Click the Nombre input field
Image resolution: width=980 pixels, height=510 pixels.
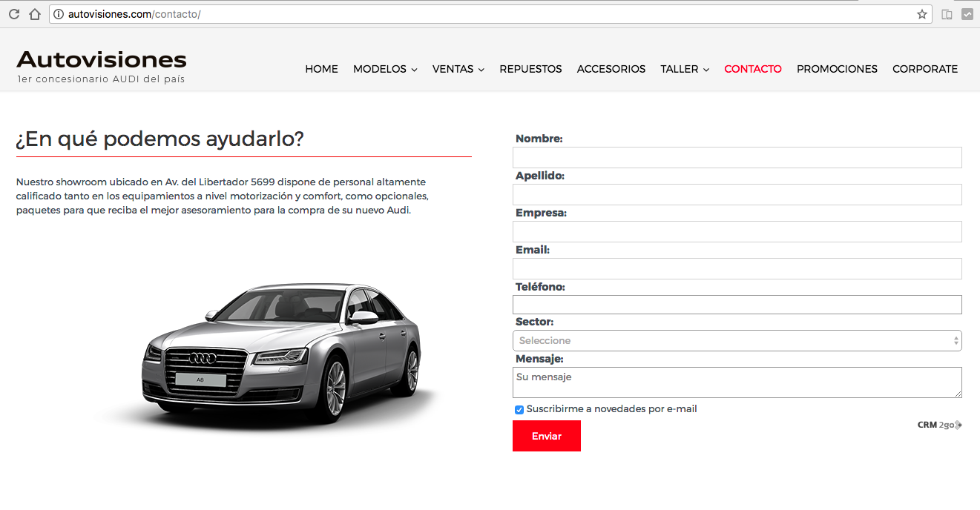pos(737,157)
